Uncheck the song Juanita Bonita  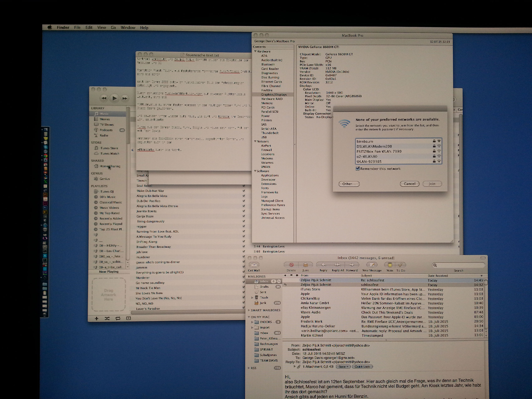tap(244, 211)
